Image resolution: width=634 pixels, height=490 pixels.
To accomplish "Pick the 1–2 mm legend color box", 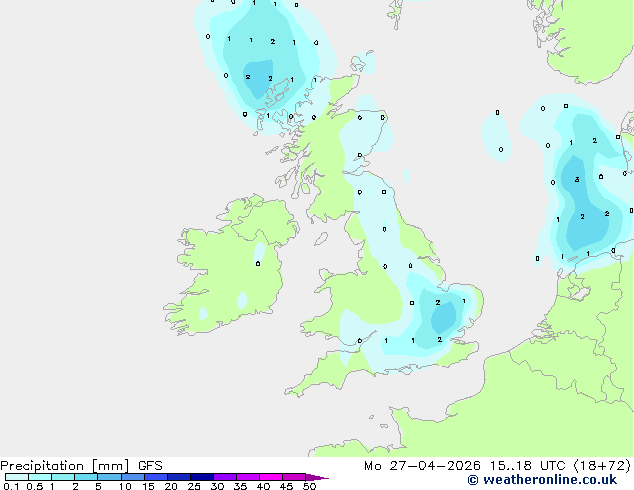I will [63, 477].
